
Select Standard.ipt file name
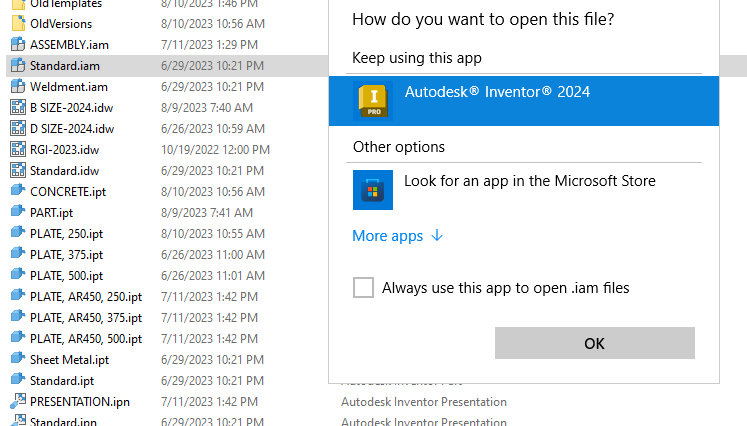point(62,380)
